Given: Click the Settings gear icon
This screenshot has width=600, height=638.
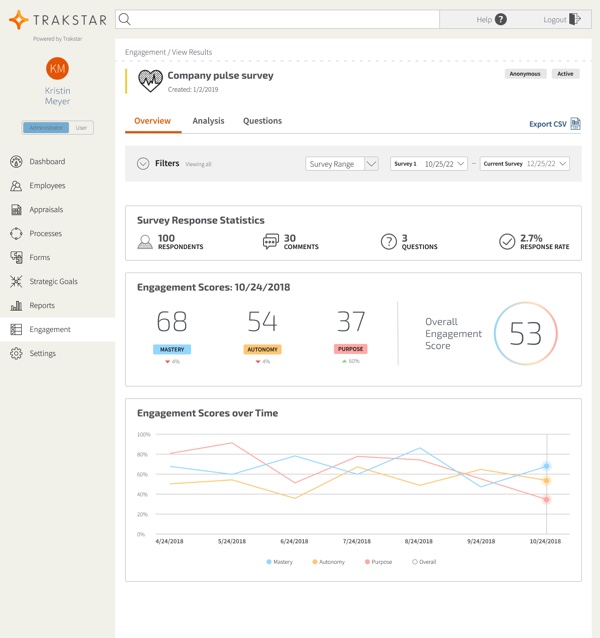Looking at the screenshot, I should click(x=16, y=354).
